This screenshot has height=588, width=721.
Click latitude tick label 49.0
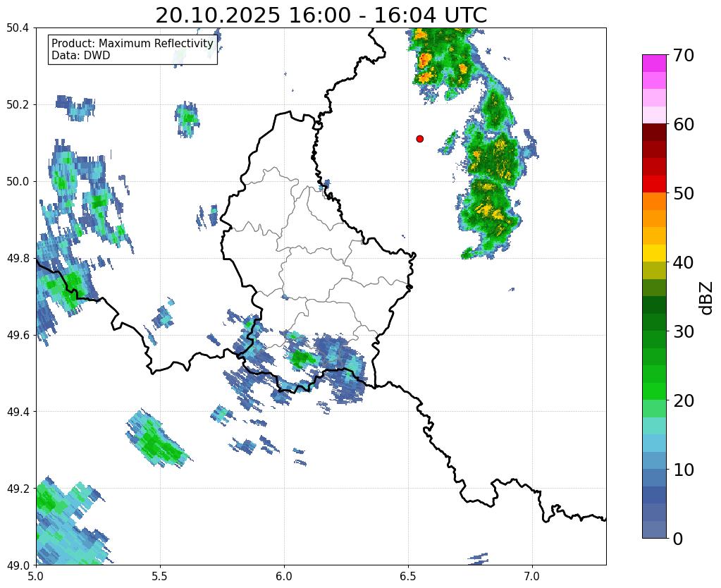pos(18,565)
